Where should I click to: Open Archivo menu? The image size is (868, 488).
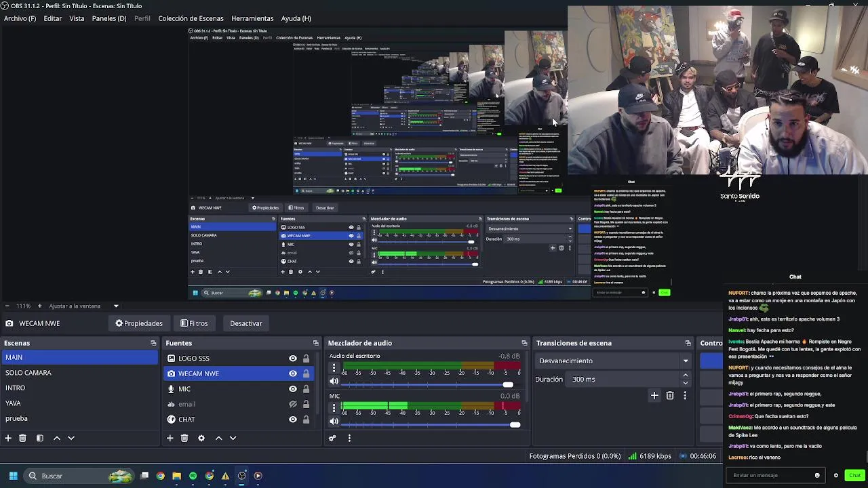[x=20, y=18]
